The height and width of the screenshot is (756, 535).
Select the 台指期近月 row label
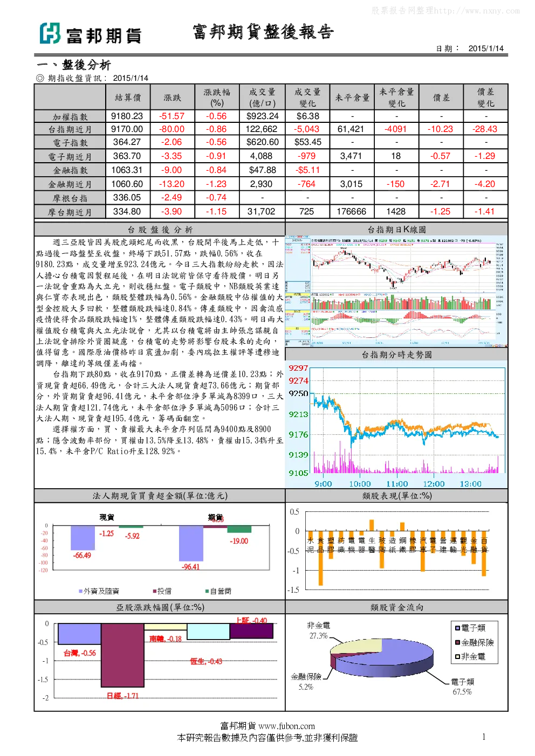pos(70,130)
